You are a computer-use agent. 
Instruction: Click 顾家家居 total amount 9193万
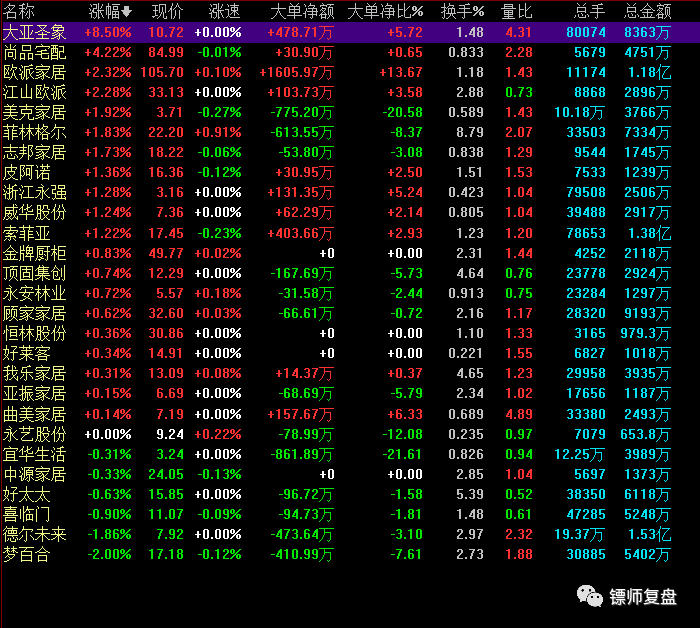pyautogui.click(x=647, y=313)
